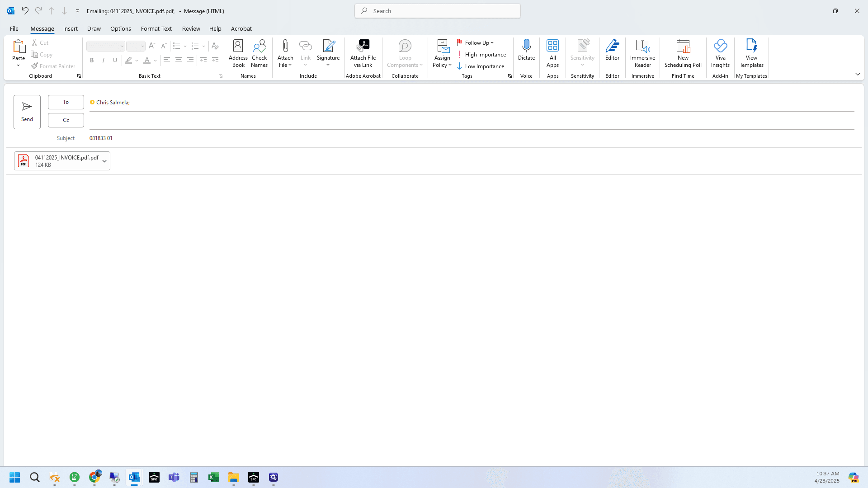The height and width of the screenshot is (488, 868).
Task: Click the Windows Start button
Action: pyautogui.click(x=15, y=477)
